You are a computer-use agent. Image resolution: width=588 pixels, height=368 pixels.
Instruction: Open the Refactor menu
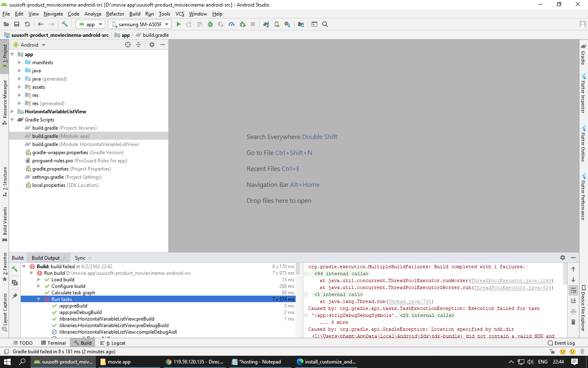[x=115, y=14]
